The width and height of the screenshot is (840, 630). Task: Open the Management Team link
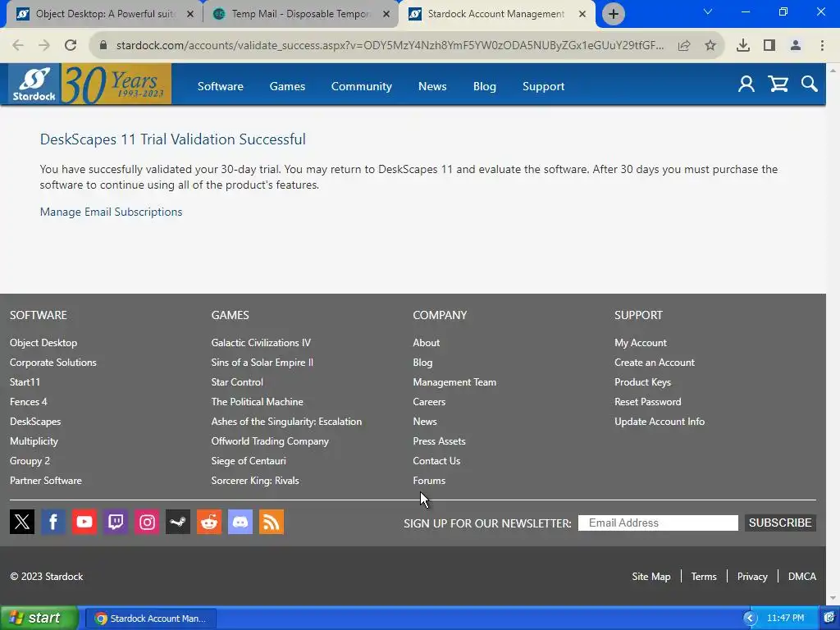(454, 382)
